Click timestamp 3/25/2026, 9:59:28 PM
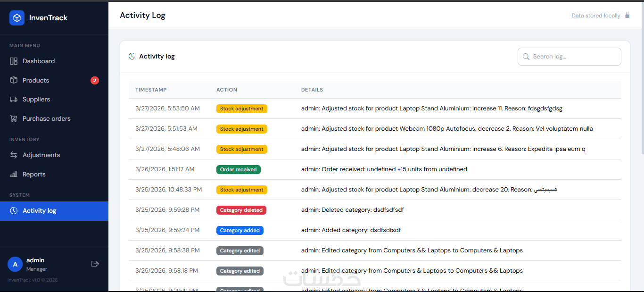Image resolution: width=644 pixels, height=292 pixels. tap(167, 210)
